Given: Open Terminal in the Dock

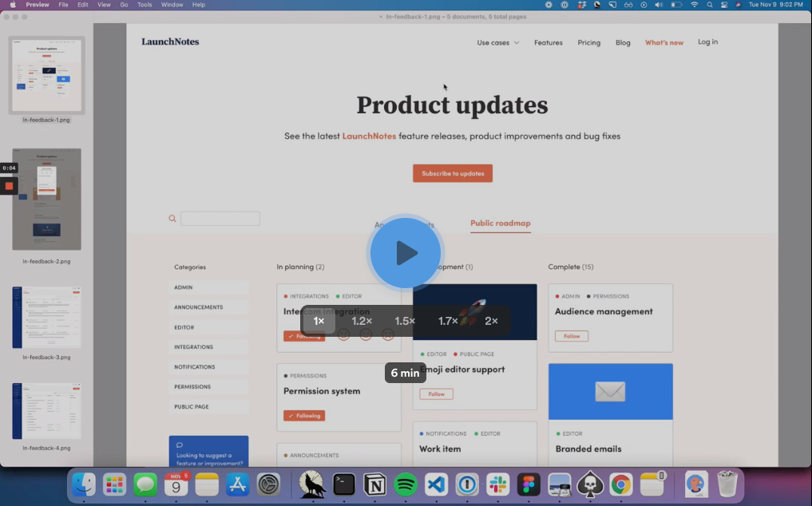Looking at the screenshot, I should (x=344, y=485).
